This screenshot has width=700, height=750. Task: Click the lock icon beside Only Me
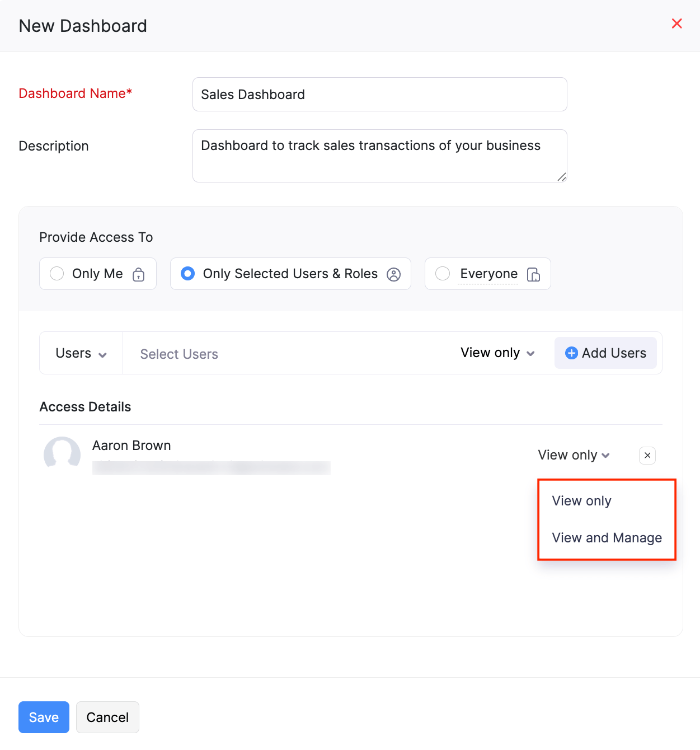[138, 275]
